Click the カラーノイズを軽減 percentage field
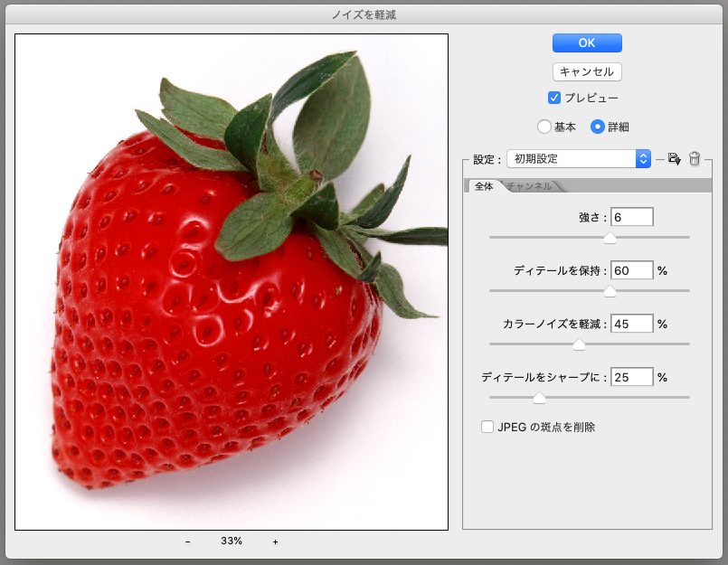This screenshot has width=728, height=565. click(631, 324)
